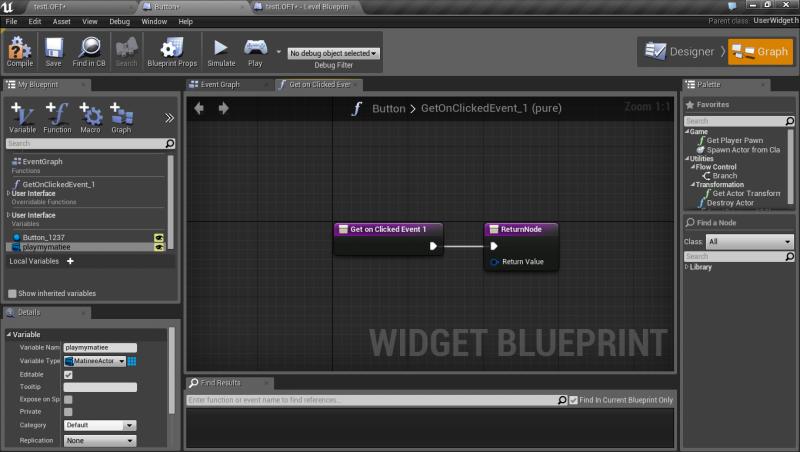Add a new Graph

[x=121, y=118]
